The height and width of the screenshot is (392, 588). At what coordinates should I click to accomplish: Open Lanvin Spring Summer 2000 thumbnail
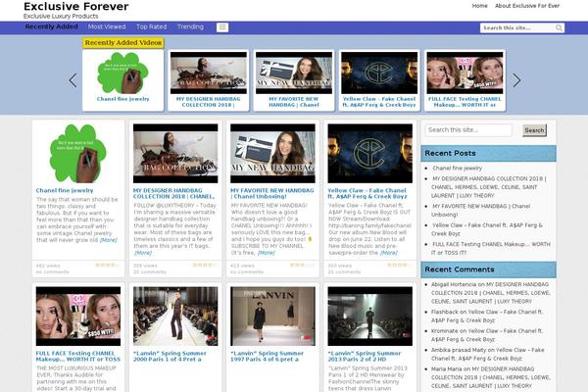pyautogui.click(x=175, y=317)
